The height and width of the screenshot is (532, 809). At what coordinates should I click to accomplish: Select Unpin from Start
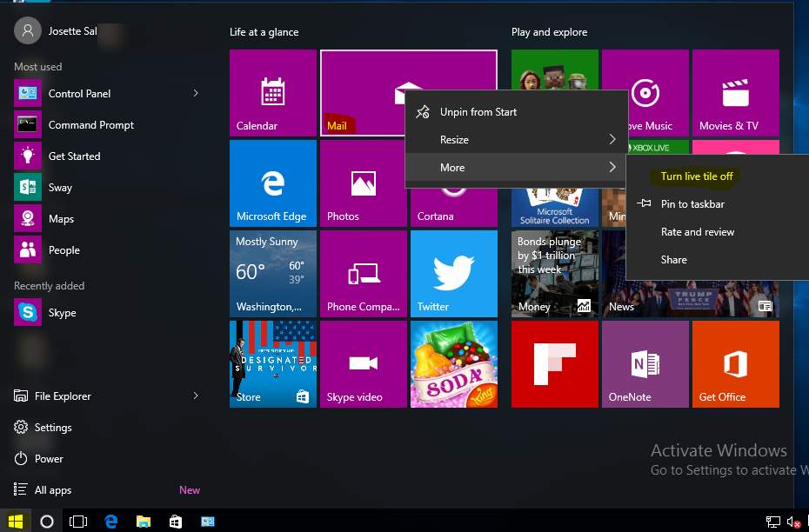coord(517,112)
